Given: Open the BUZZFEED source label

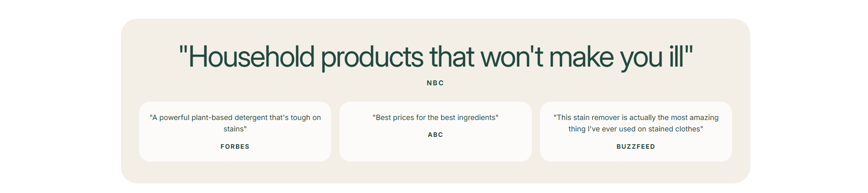Looking at the screenshot, I should click(x=636, y=146).
